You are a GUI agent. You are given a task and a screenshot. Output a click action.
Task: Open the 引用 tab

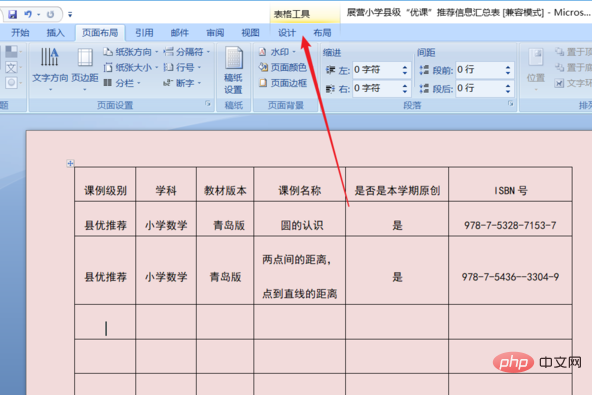pos(144,33)
